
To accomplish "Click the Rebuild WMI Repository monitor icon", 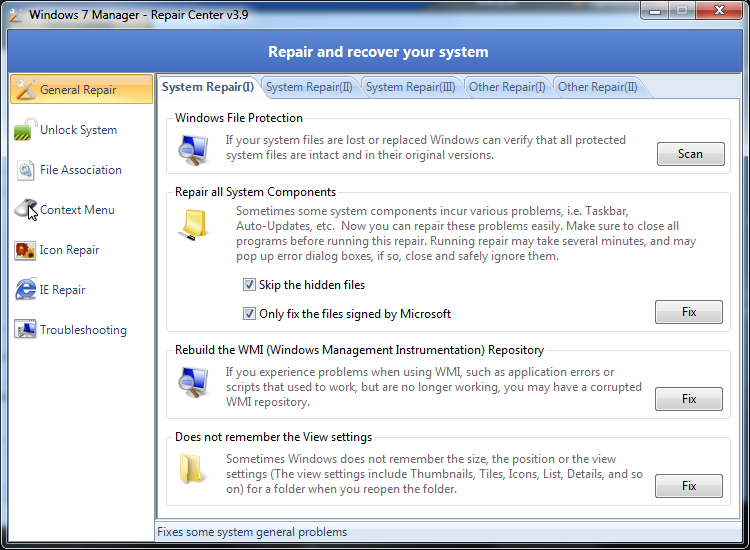I will [193, 382].
